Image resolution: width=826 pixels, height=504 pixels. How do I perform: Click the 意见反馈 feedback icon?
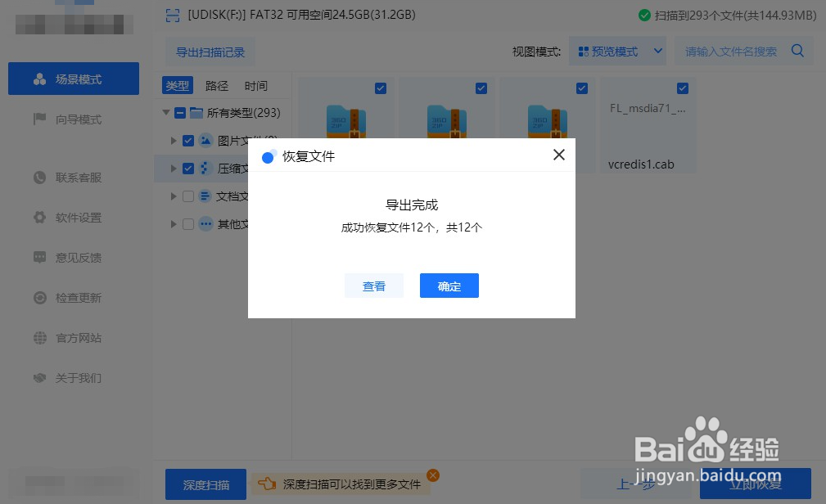(x=39, y=258)
